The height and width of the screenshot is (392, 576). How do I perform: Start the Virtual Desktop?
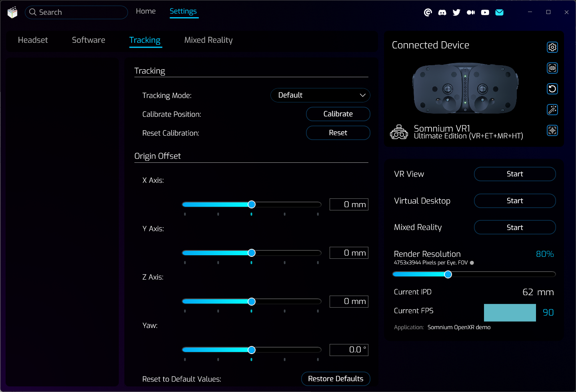[x=514, y=201]
